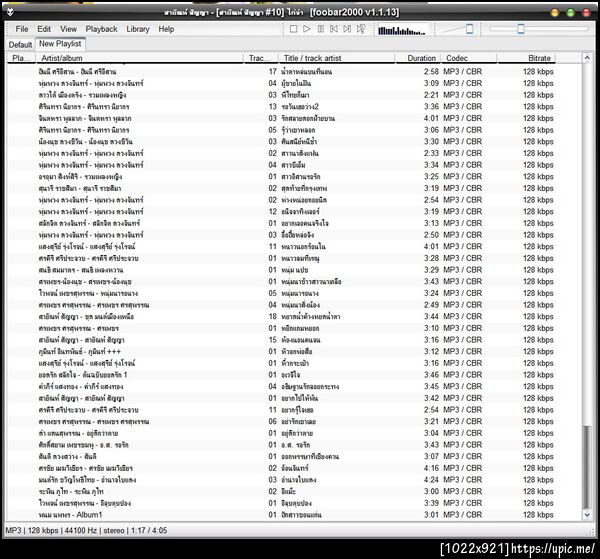Image resolution: width=600 pixels, height=559 pixels.
Task: Click the volume slider handle
Action: click(470, 29)
